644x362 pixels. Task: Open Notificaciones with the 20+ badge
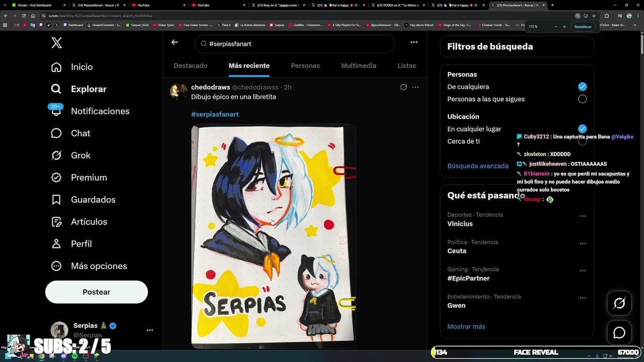tap(90, 111)
